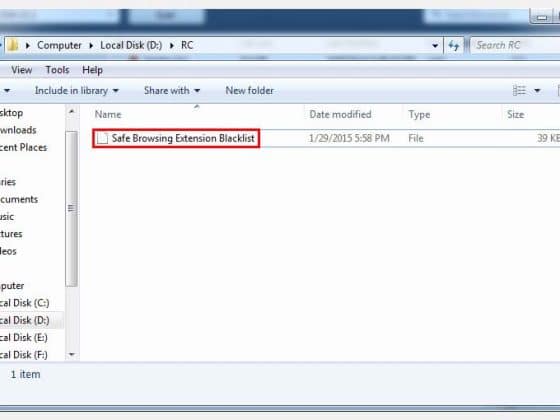The width and height of the screenshot is (560, 420).
Task: Select Videos in the navigation pane
Action: point(8,251)
